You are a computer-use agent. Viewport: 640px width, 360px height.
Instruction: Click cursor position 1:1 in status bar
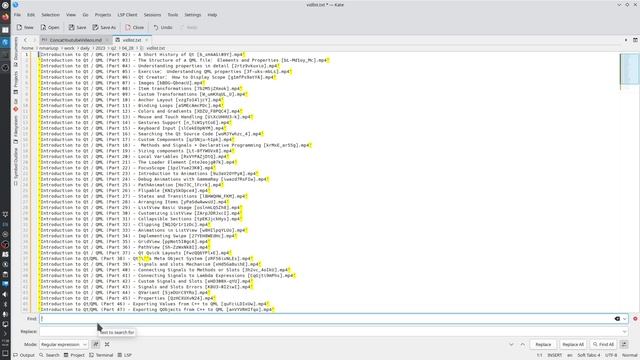click(x=540, y=355)
